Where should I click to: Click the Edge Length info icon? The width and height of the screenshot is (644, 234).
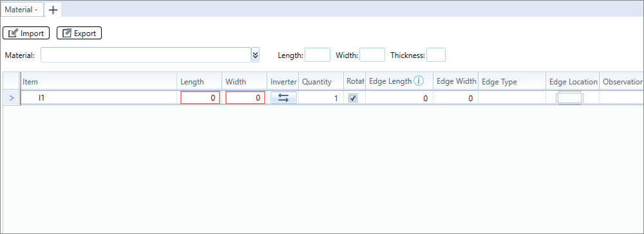(419, 81)
